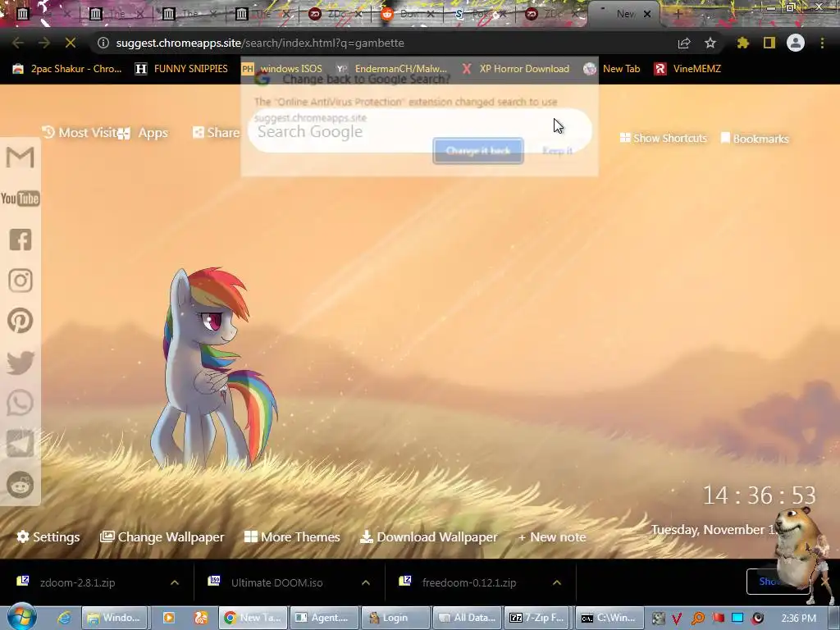Viewport: 840px width, 630px height.
Task: Open the Pinterest sidebar shortcut
Action: coord(21,321)
